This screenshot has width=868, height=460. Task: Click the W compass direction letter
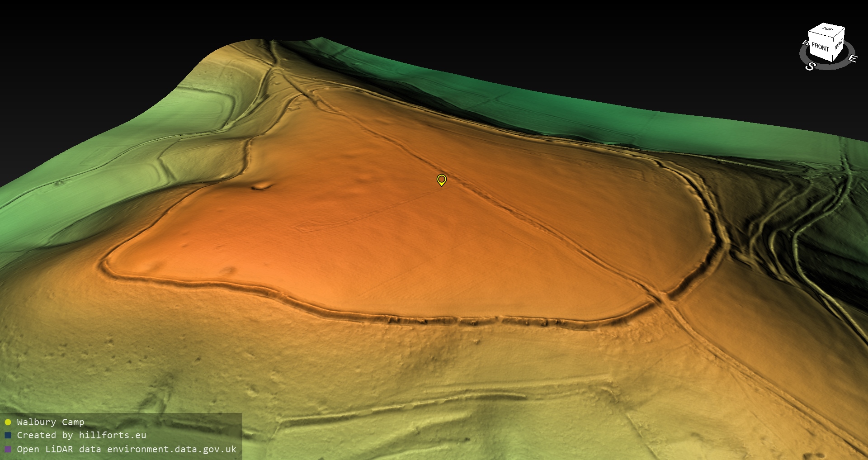[805, 43]
